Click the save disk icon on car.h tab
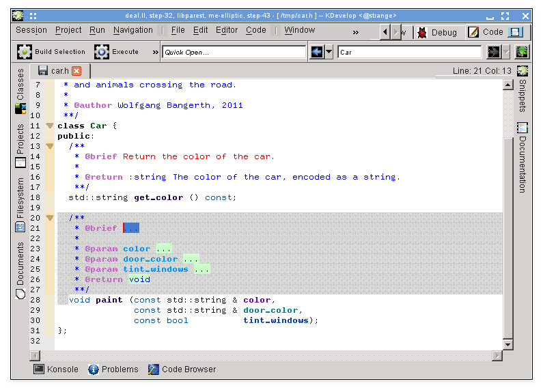This screenshot has height=392, width=543. 43,70
